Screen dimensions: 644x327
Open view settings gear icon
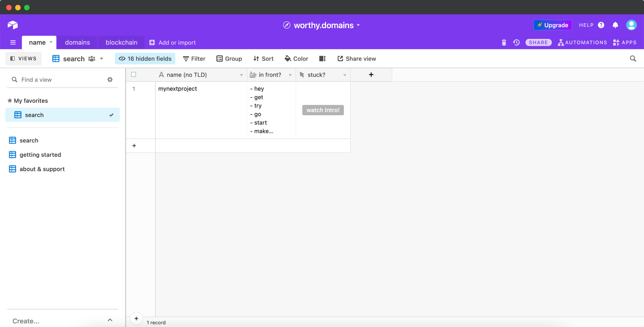110,80
